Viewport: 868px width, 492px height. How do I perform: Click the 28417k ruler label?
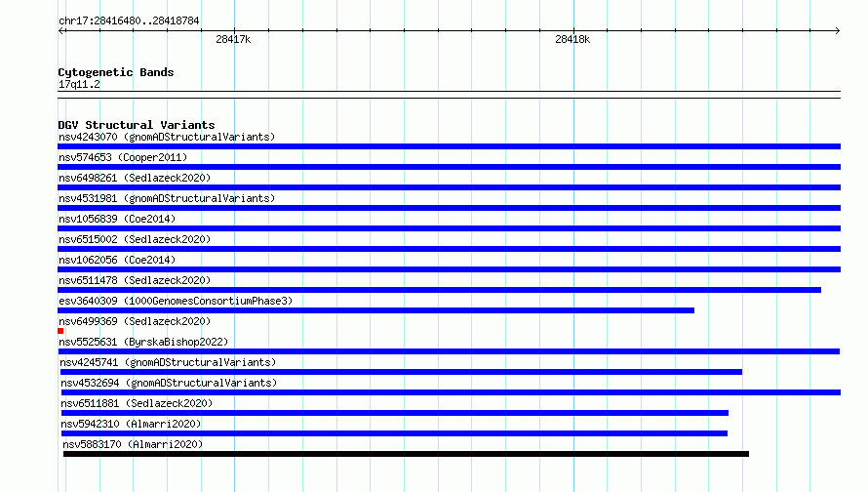(233, 39)
